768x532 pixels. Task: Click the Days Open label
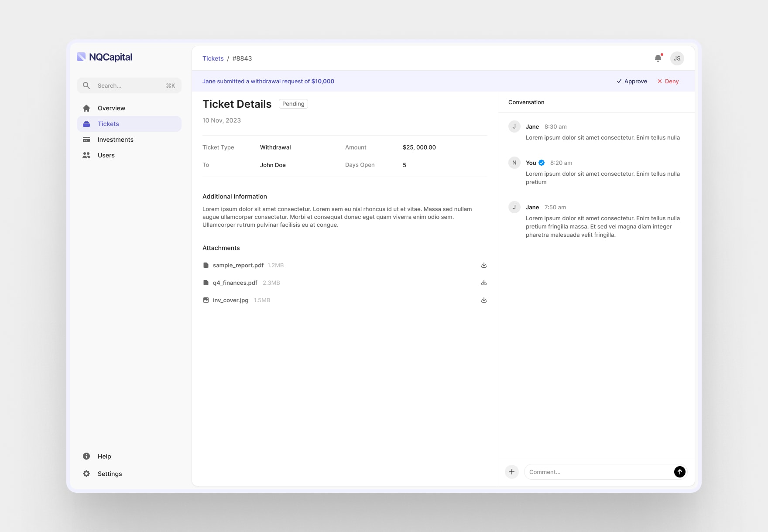click(360, 165)
